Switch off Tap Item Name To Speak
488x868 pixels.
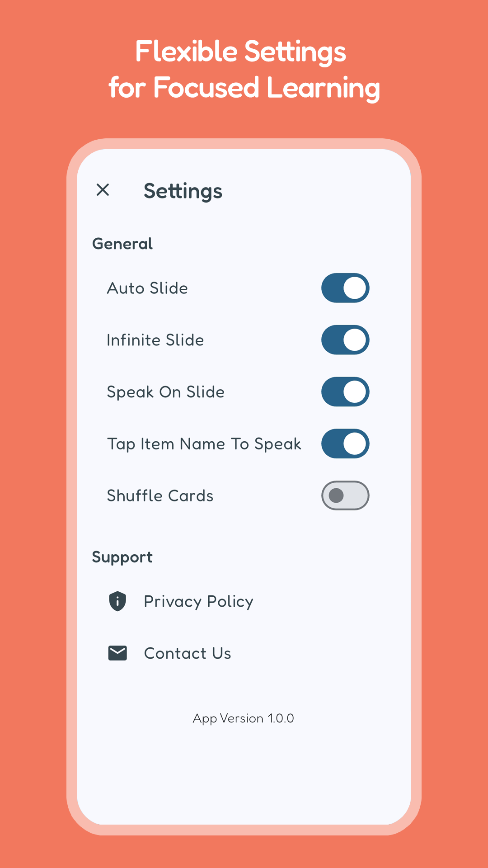[345, 443]
